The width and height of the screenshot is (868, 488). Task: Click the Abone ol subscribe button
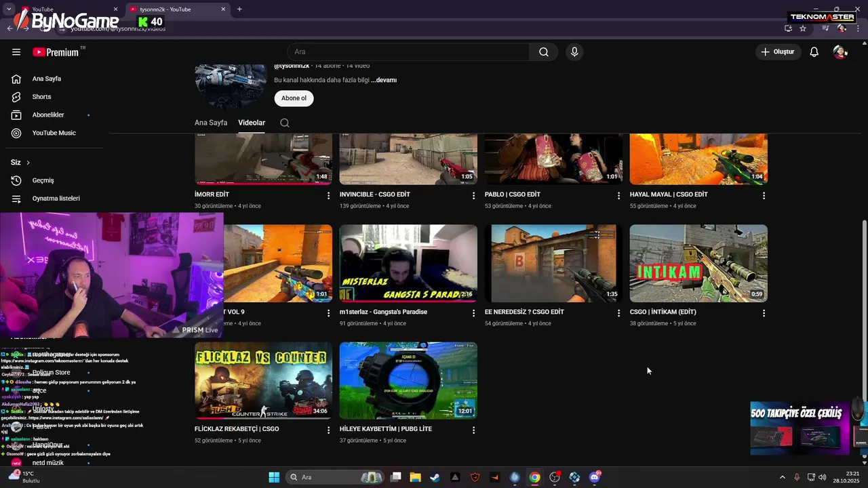(x=294, y=98)
